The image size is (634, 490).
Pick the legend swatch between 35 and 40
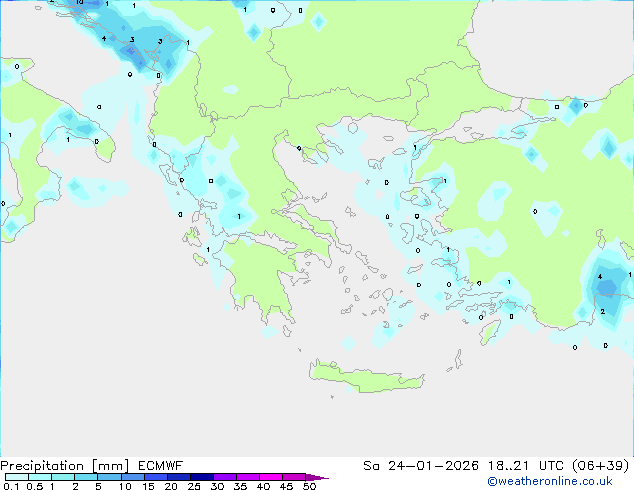click(x=247, y=477)
